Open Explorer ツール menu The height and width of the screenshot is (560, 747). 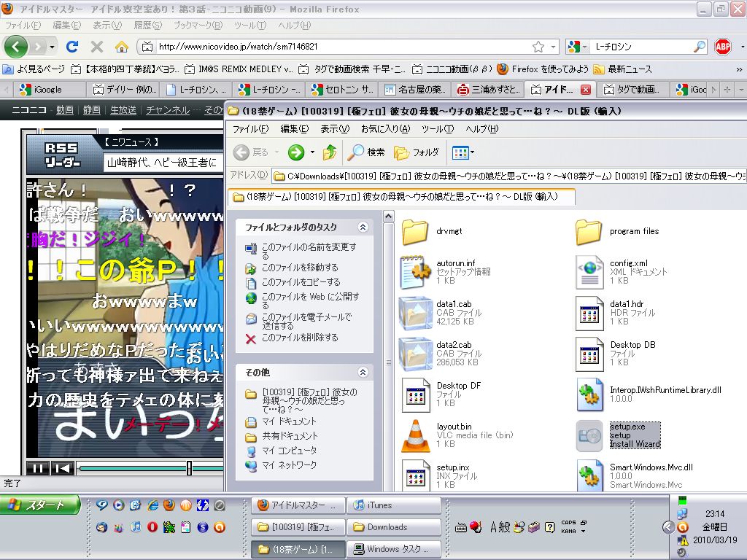[x=438, y=129]
